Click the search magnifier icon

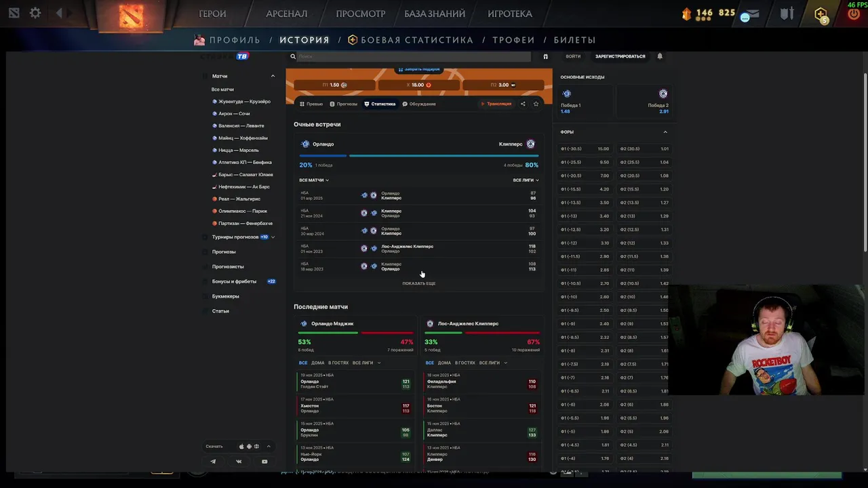click(x=293, y=57)
